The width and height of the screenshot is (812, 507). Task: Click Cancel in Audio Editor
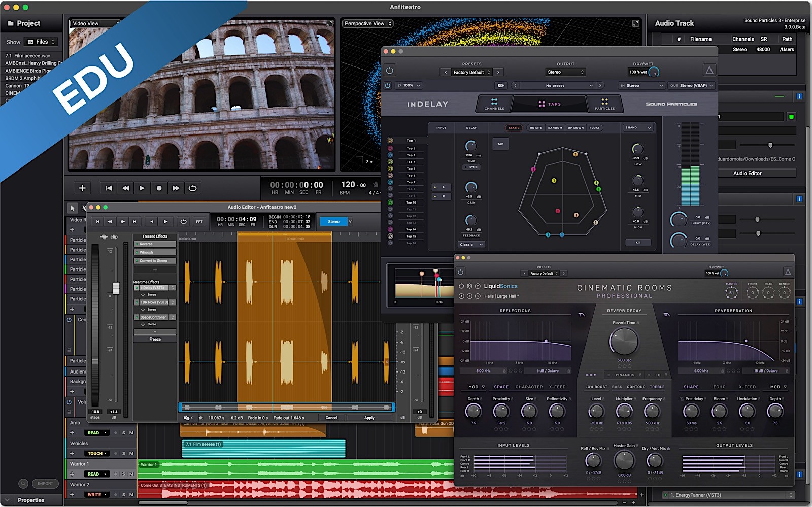331,418
